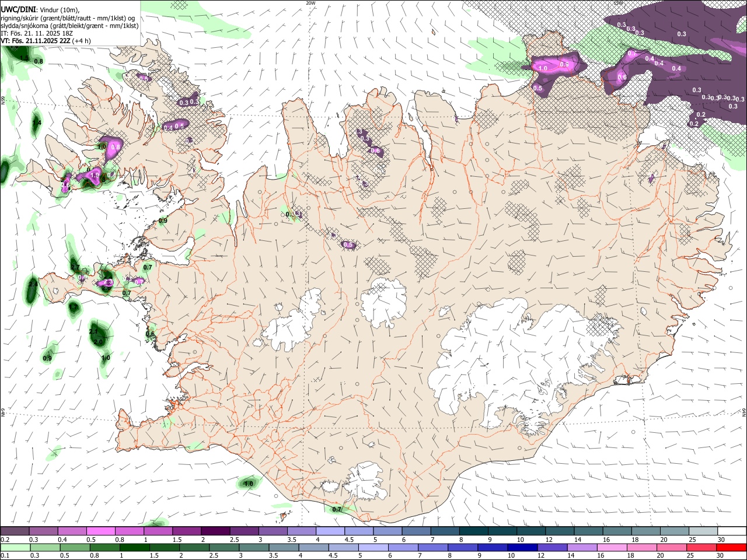Viewport: 747px width, 560px height.
Task: Click the medium green 0.5–0.8 rain legend swatch
Action: coord(75,548)
